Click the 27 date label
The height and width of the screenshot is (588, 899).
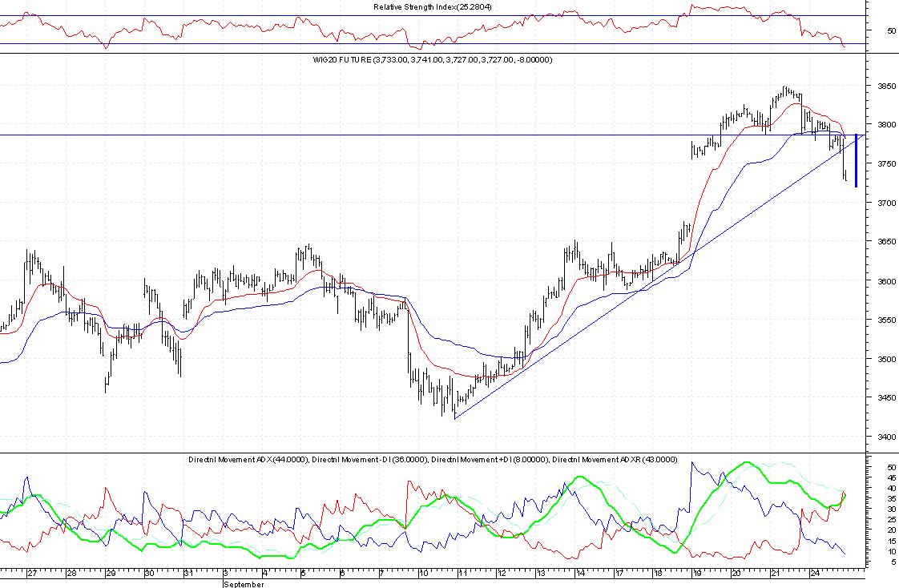tap(33, 573)
